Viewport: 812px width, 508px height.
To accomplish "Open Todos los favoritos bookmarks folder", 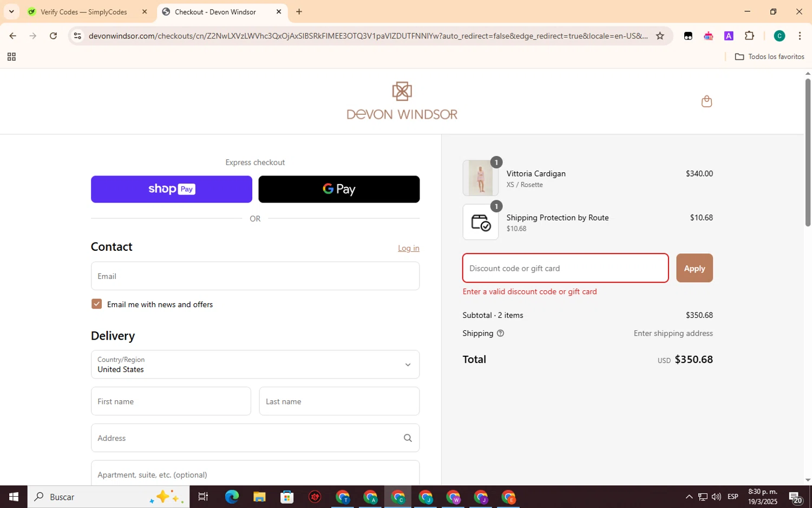I will click(x=769, y=57).
